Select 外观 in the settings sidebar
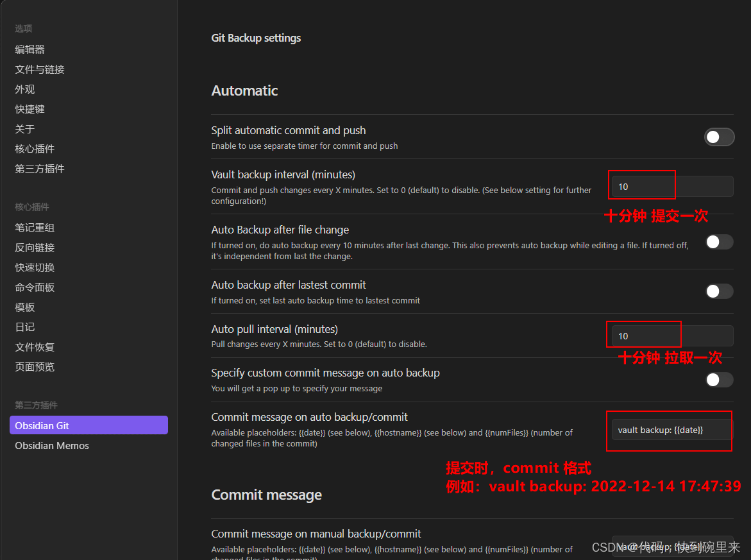Image resolution: width=751 pixels, height=560 pixels. click(25, 89)
